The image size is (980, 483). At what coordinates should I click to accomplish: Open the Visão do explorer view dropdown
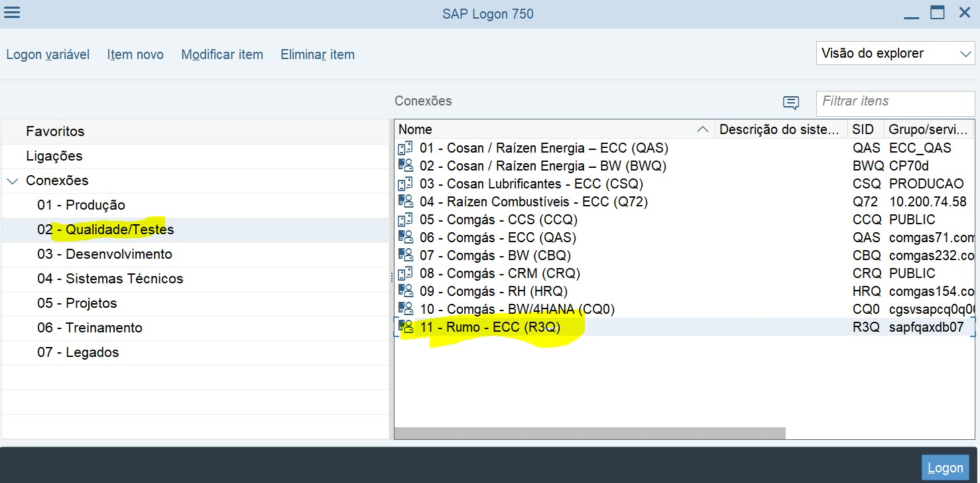click(895, 54)
